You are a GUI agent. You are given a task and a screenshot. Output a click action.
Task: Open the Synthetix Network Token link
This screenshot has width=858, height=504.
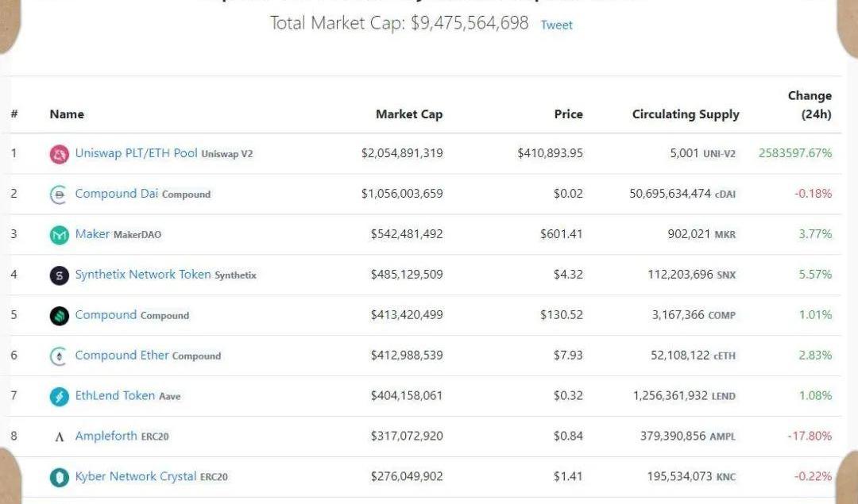point(143,275)
